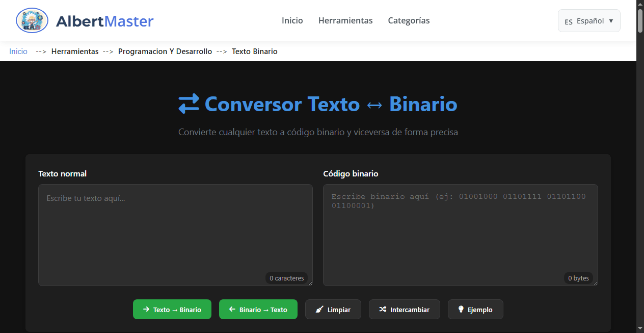Open the Herramientas menu item

[x=345, y=20]
